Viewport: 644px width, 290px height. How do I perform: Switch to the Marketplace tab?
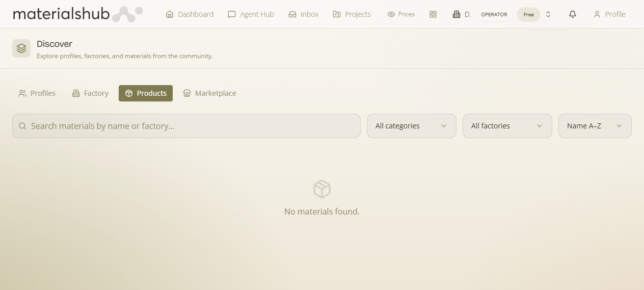pyautogui.click(x=209, y=93)
